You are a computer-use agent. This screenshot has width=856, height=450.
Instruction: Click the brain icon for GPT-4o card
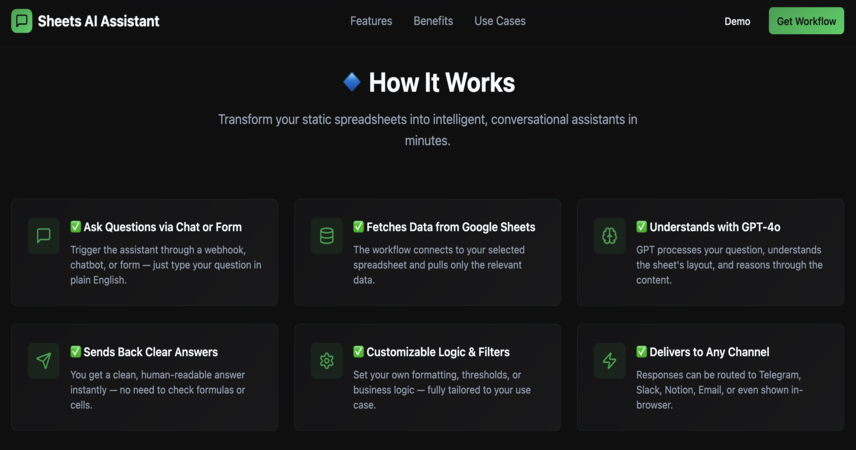(609, 236)
